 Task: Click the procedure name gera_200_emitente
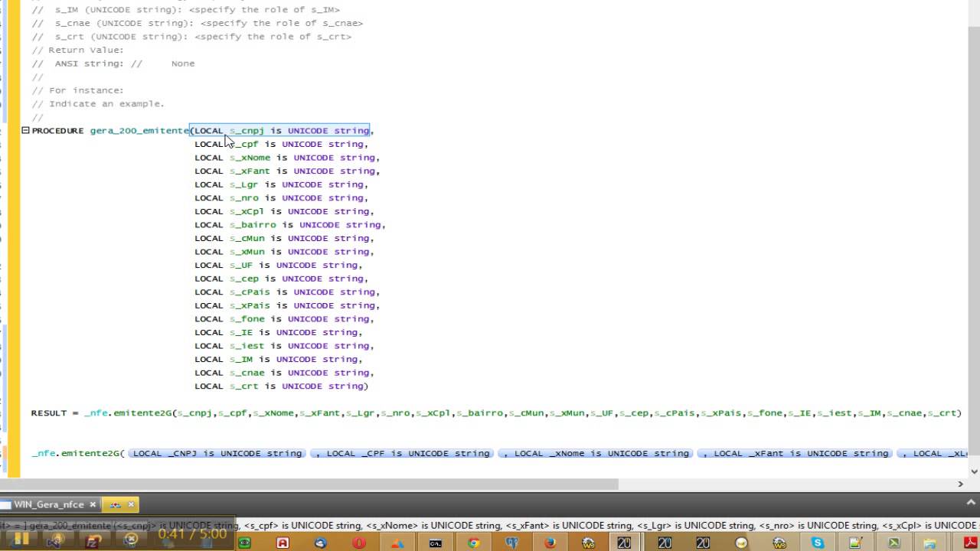tap(139, 131)
